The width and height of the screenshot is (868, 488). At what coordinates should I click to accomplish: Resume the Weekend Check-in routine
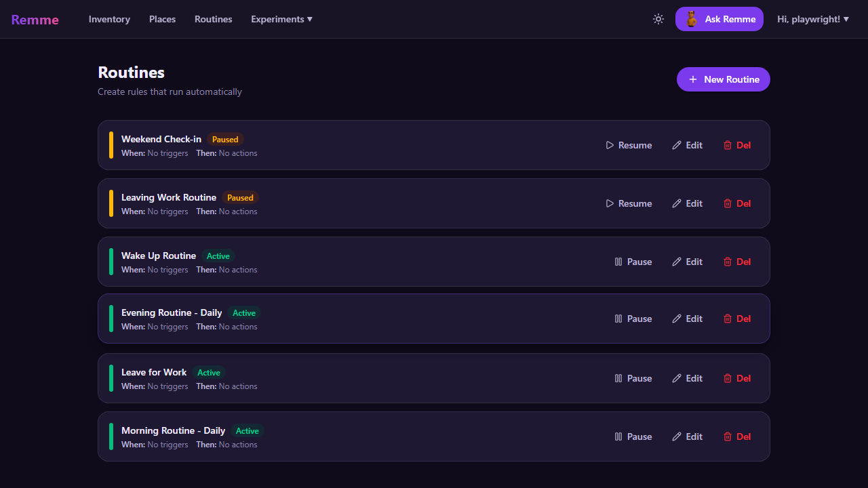click(x=629, y=145)
